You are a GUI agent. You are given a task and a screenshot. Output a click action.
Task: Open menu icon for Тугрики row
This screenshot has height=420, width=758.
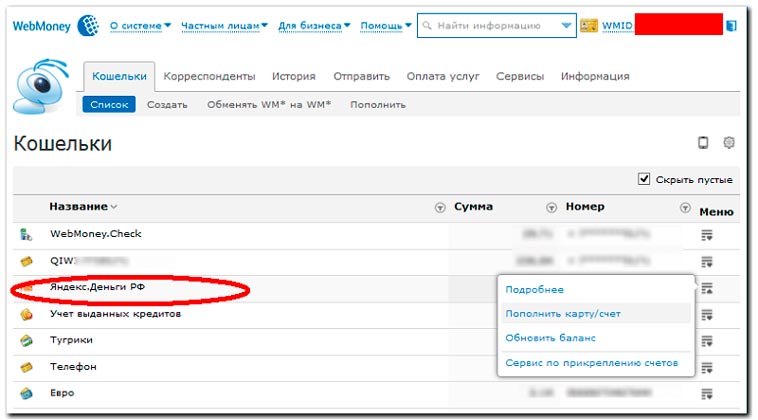(x=707, y=341)
